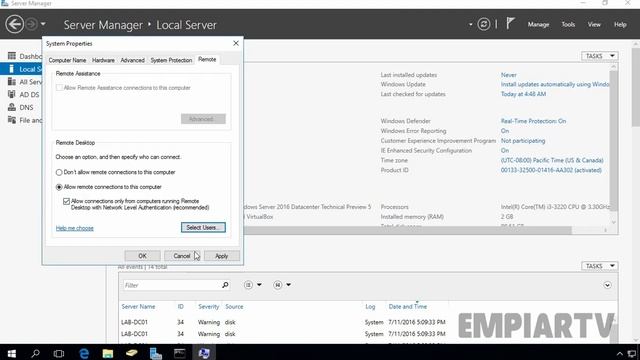
Task: Click Install updates automatically link
Action: pyautogui.click(x=555, y=84)
